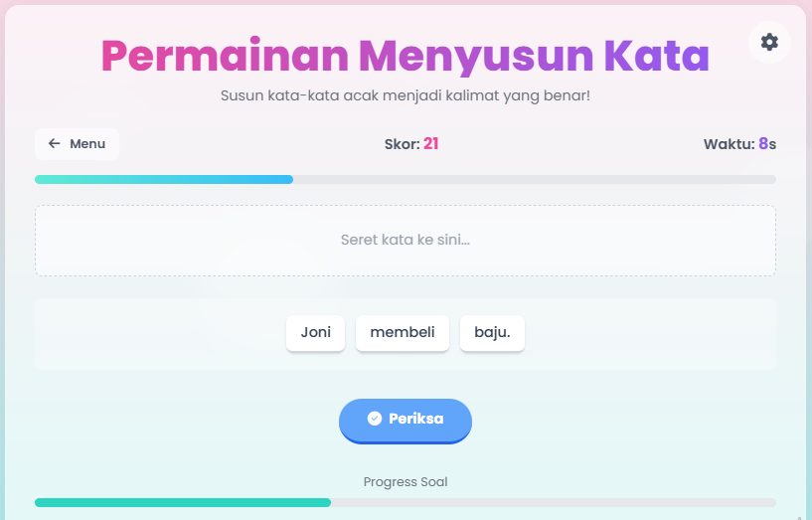Click the Waktu timer label
The height and width of the screenshot is (520, 812).
tap(729, 144)
